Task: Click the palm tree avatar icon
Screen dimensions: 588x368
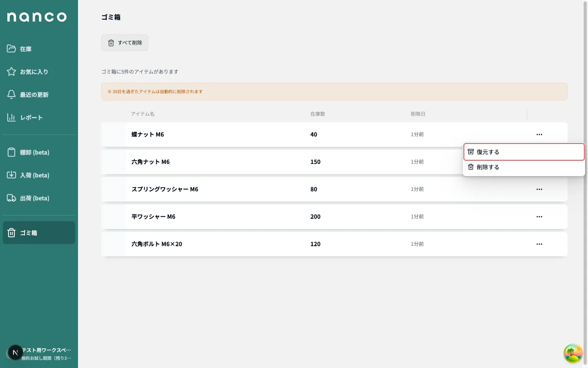Action: coord(573,353)
